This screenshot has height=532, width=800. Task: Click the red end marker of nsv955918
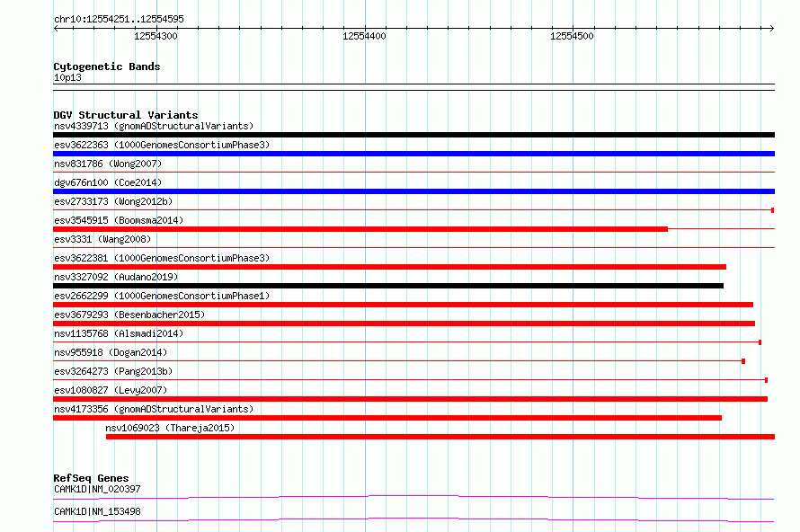[743, 361]
